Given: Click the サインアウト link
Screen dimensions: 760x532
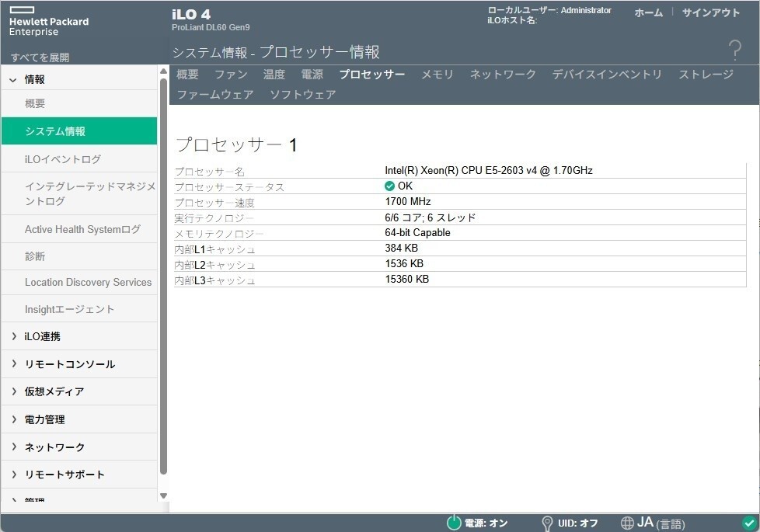Looking at the screenshot, I should tap(711, 13).
